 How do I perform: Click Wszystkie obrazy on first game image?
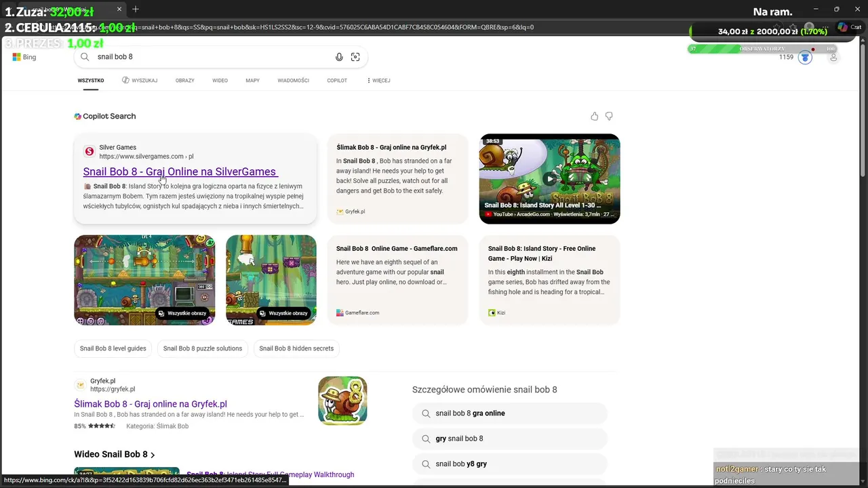(182, 313)
